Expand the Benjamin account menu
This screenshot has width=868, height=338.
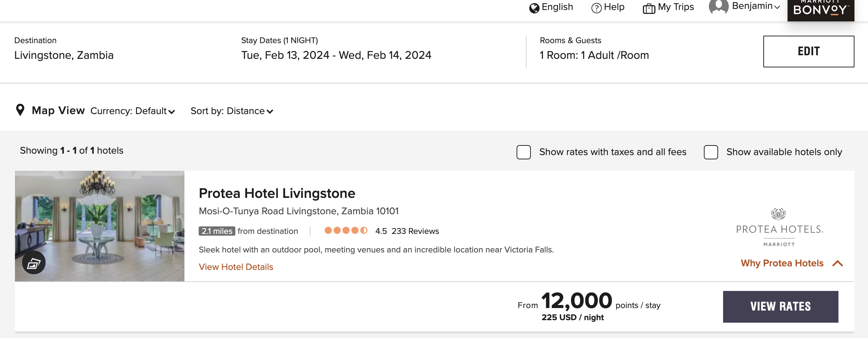pyautogui.click(x=756, y=6)
